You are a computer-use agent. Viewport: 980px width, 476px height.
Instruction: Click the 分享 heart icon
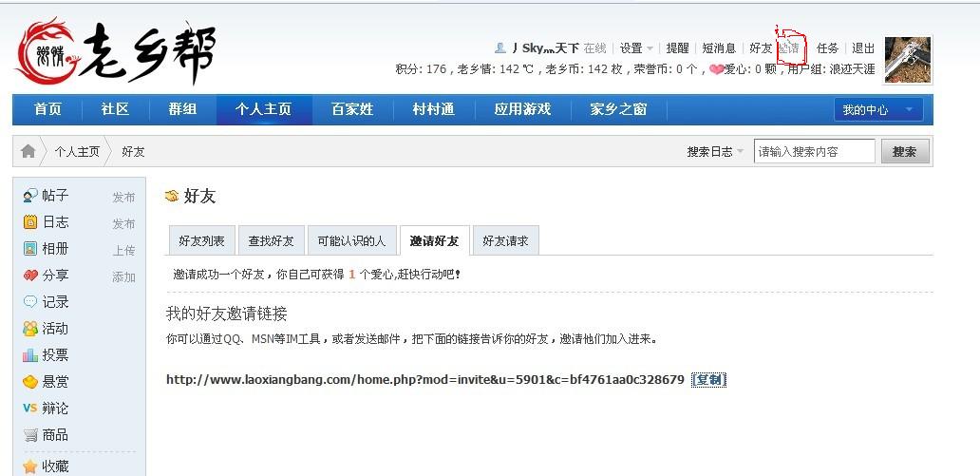coord(30,276)
